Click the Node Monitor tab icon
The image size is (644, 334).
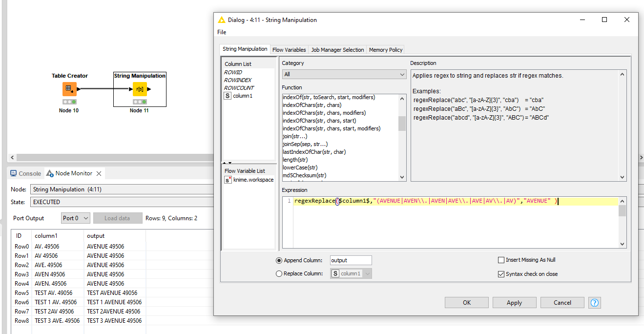pyautogui.click(x=50, y=173)
